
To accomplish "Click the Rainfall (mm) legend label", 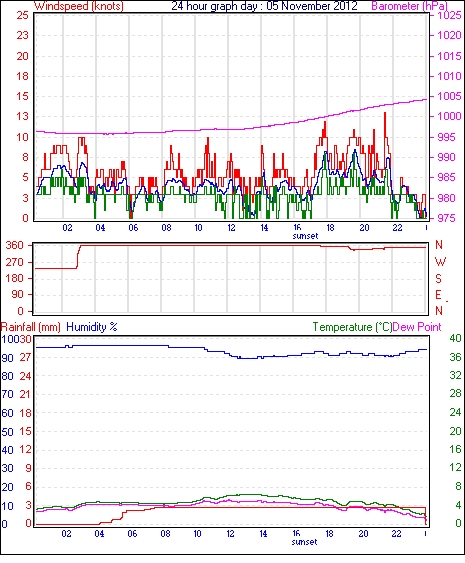I will (x=31, y=327).
